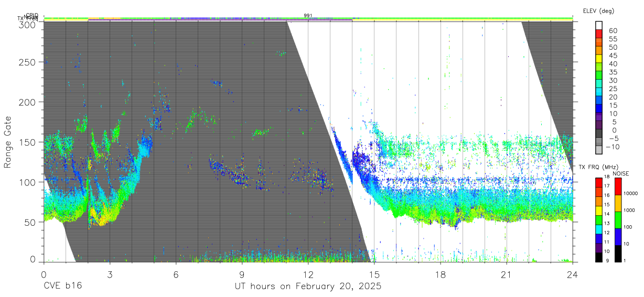Click the purple 10–11 MHz TX FRQ swatch
This screenshot has width=644, height=297.
598,247
